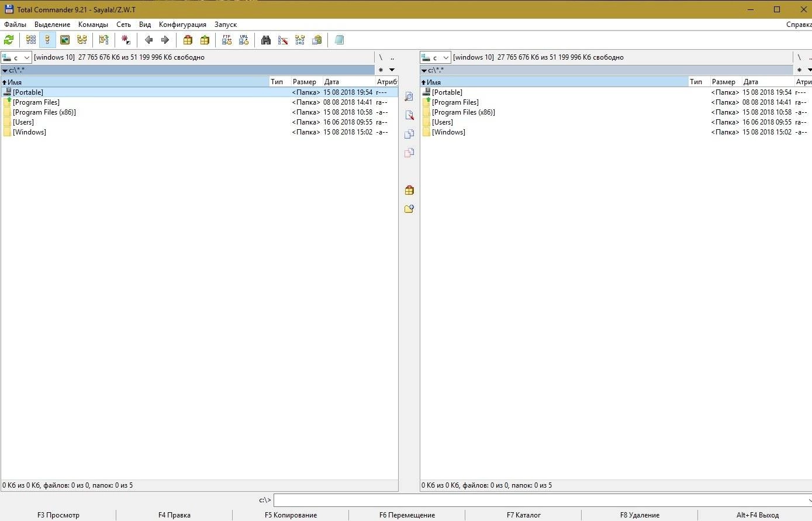Click the green Reread source refresh icon

point(9,40)
